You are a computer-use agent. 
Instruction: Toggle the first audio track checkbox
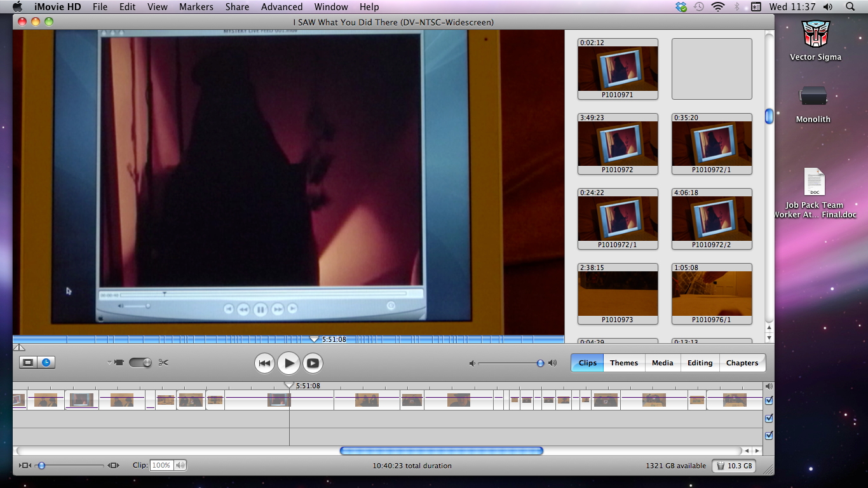(769, 418)
